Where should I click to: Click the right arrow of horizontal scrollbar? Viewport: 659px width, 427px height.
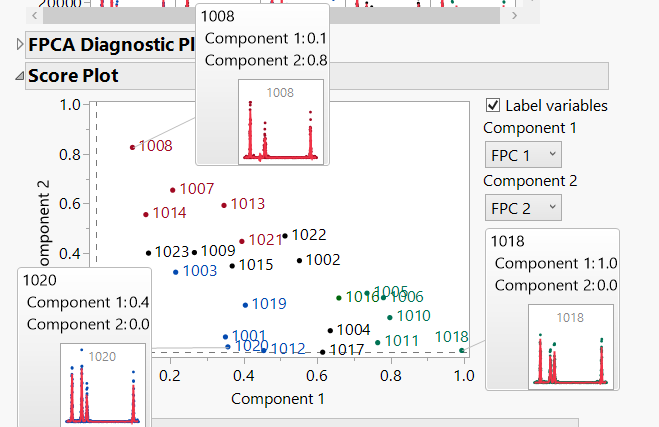tap(511, 16)
